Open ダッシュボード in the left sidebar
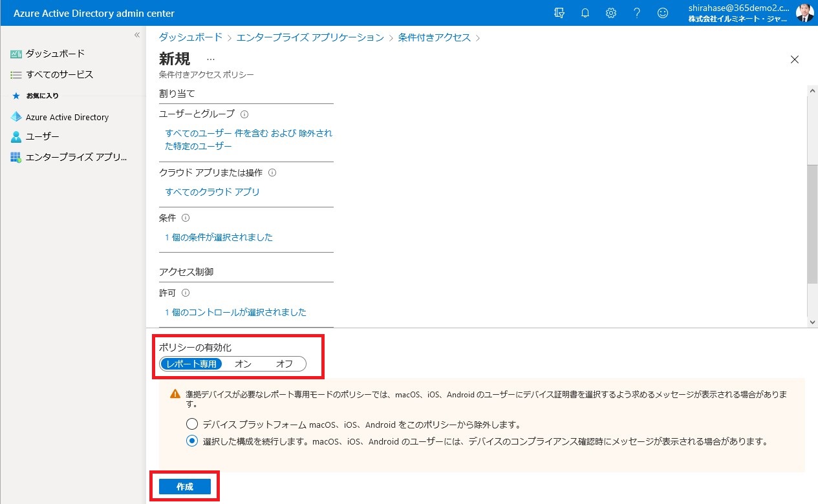Image resolution: width=818 pixels, height=504 pixels. tap(55, 54)
